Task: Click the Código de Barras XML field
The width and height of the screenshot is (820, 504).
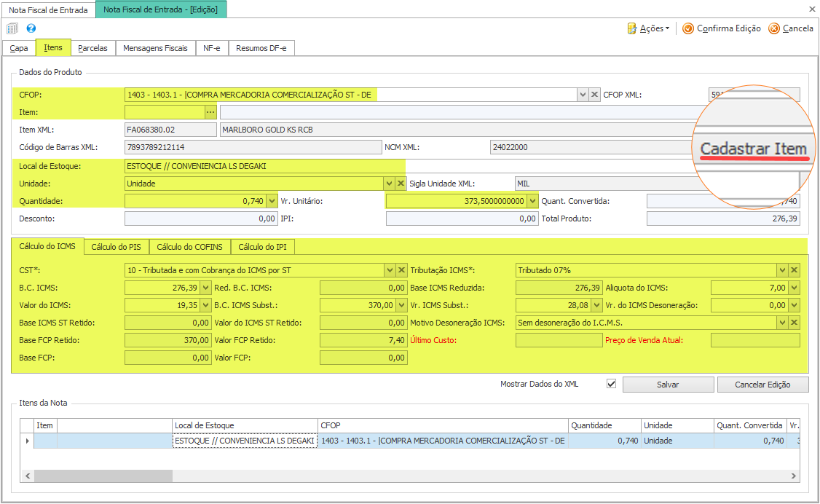Action: point(253,147)
